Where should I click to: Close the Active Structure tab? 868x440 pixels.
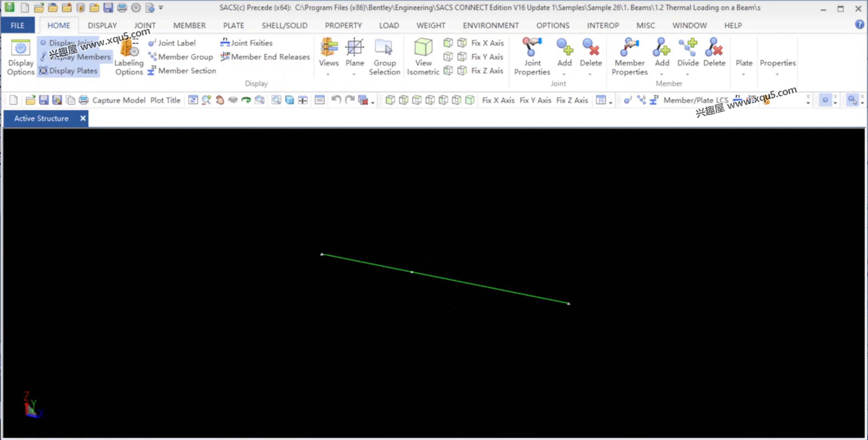[83, 118]
